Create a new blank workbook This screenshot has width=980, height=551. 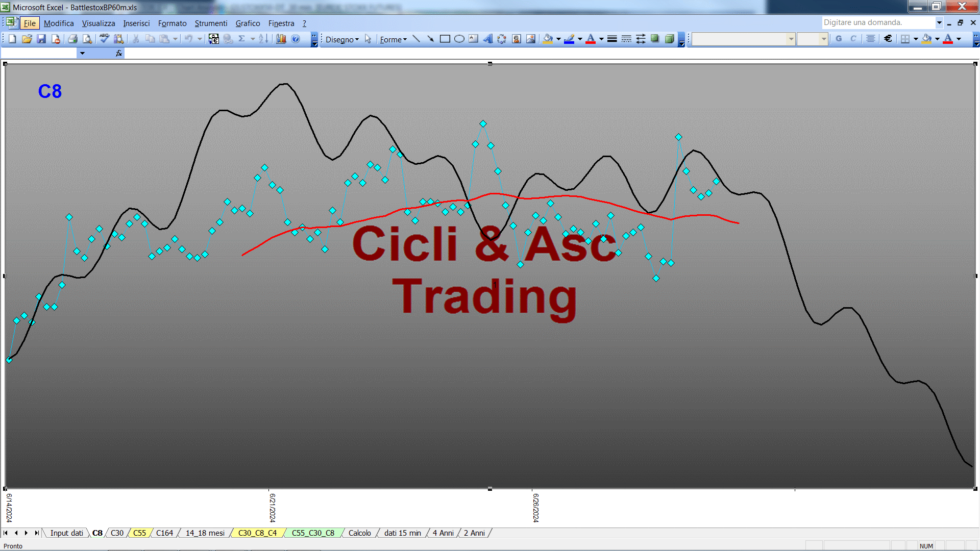click(x=12, y=39)
